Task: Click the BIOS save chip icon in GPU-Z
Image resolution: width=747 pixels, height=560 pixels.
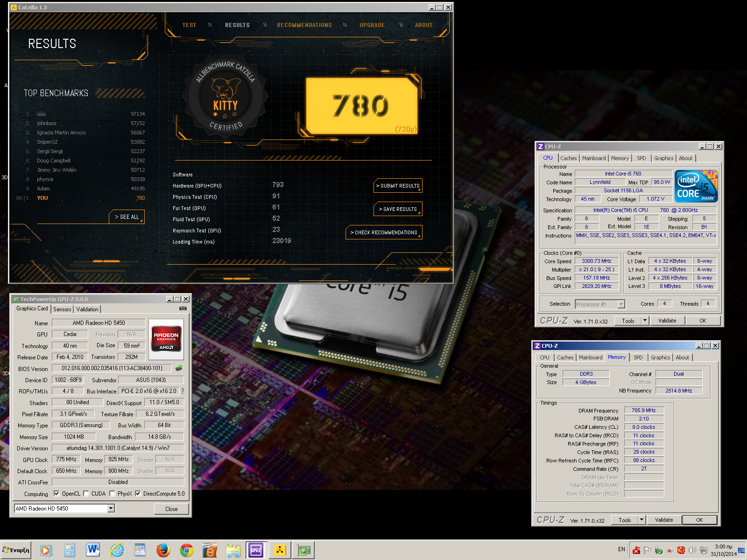Action: point(179,368)
